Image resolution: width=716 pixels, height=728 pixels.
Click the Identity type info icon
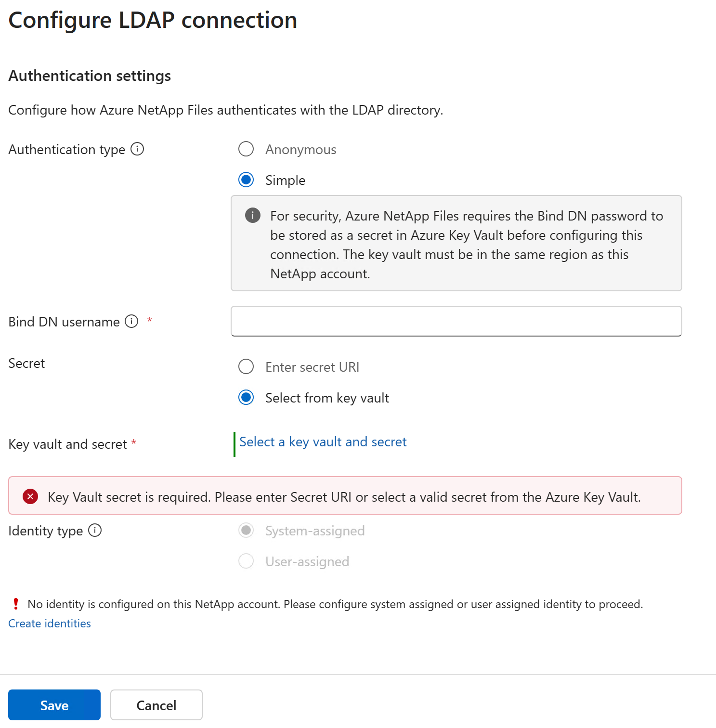point(95,531)
